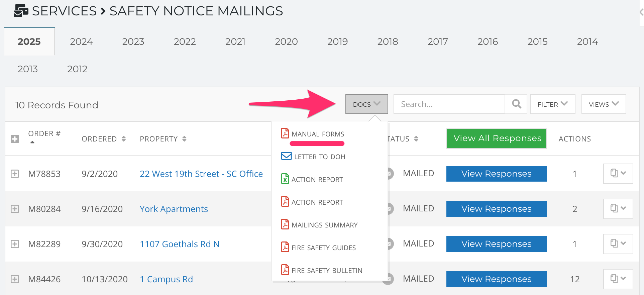Switch to the 2012 tab

(x=77, y=69)
